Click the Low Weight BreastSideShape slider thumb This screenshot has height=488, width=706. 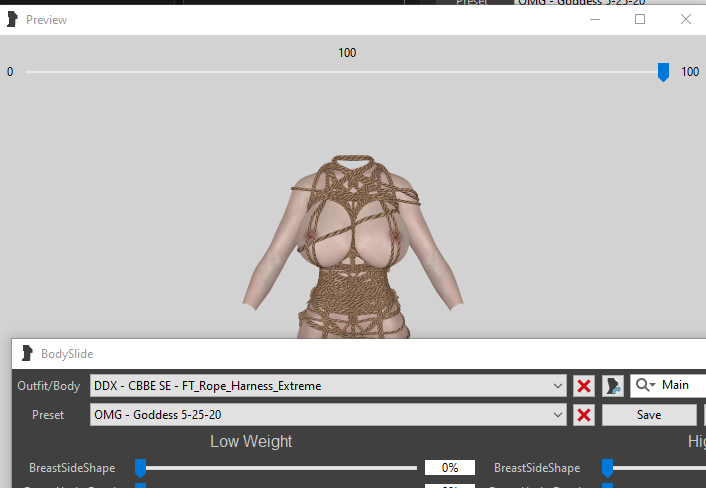tap(140, 468)
